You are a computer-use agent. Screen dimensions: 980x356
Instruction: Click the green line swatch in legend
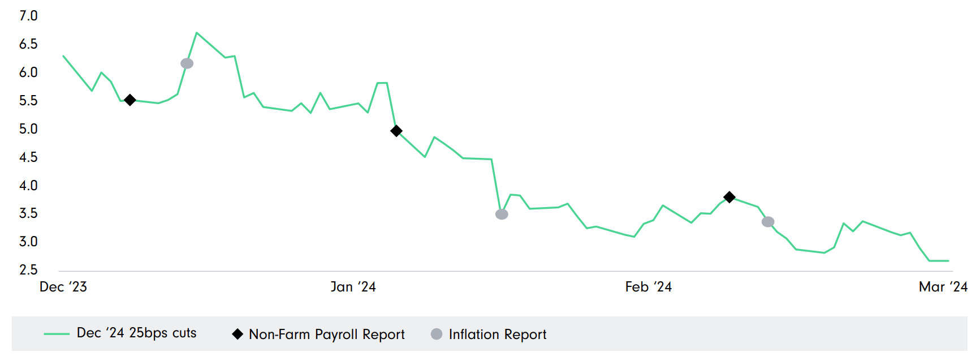[57, 334]
